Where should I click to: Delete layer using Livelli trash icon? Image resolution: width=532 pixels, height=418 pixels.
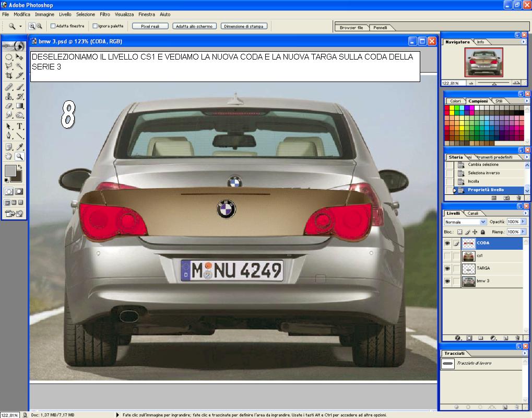(517, 338)
